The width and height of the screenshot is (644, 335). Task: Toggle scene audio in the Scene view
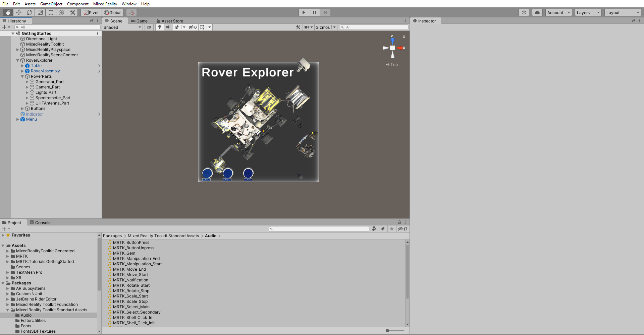pos(168,27)
